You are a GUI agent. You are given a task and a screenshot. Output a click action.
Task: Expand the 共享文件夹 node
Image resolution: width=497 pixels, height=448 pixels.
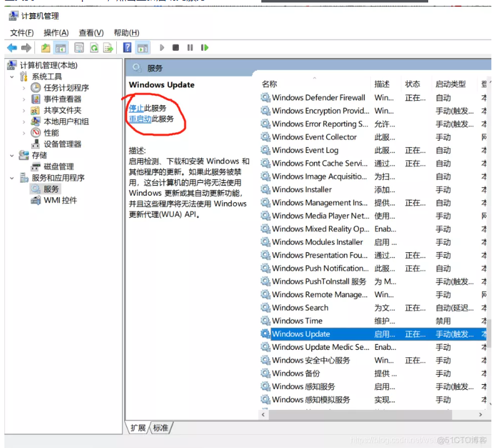tap(24, 111)
